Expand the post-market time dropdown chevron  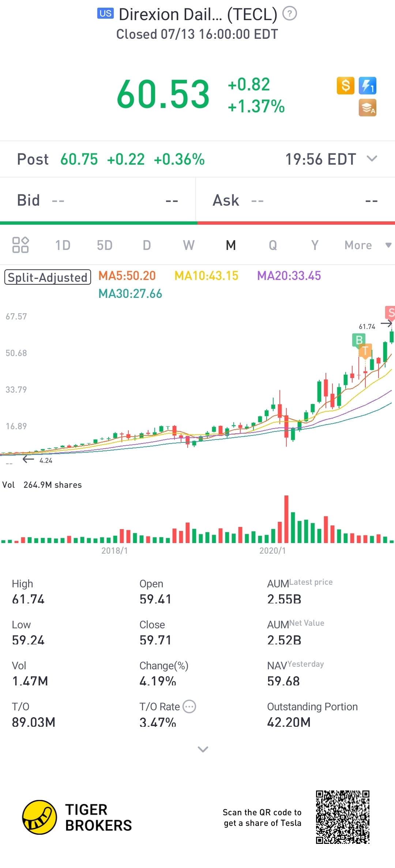point(372,158)
